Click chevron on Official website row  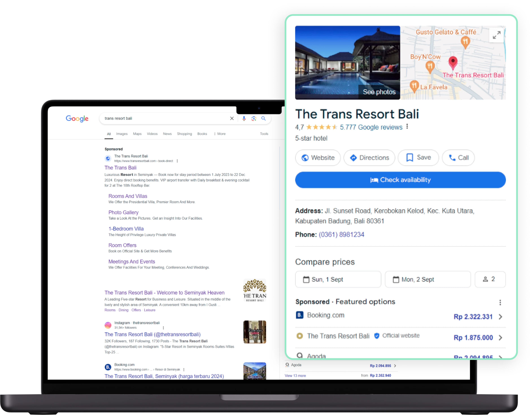click(x=500, y=337)
